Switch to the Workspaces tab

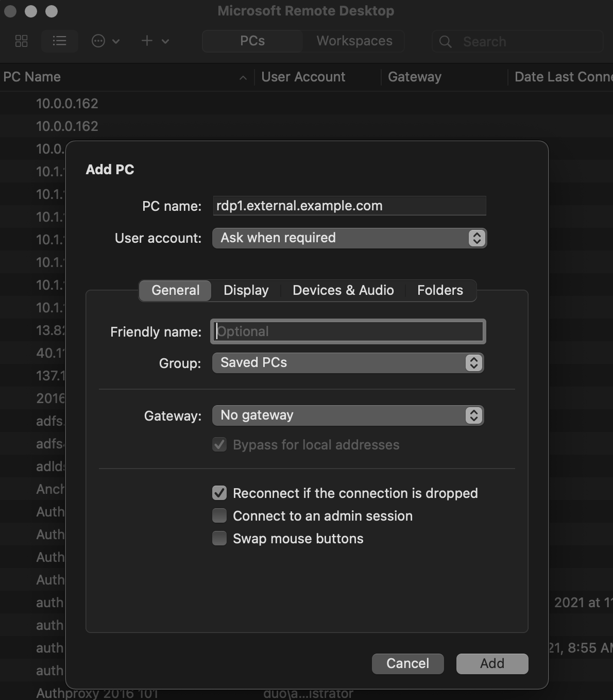click(x=353, y=41)
